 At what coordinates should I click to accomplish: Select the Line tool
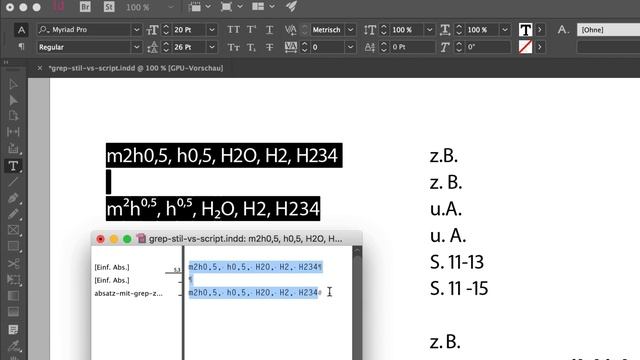[x=13, y=182]
